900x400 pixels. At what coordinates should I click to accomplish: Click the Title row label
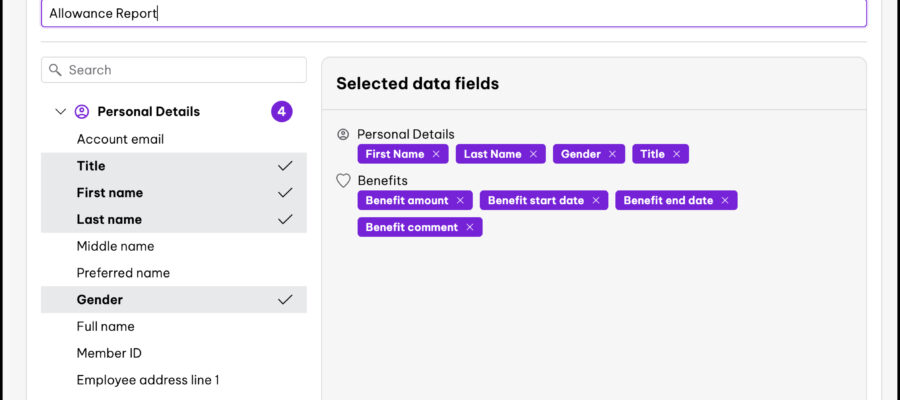(x=91, y=166)
